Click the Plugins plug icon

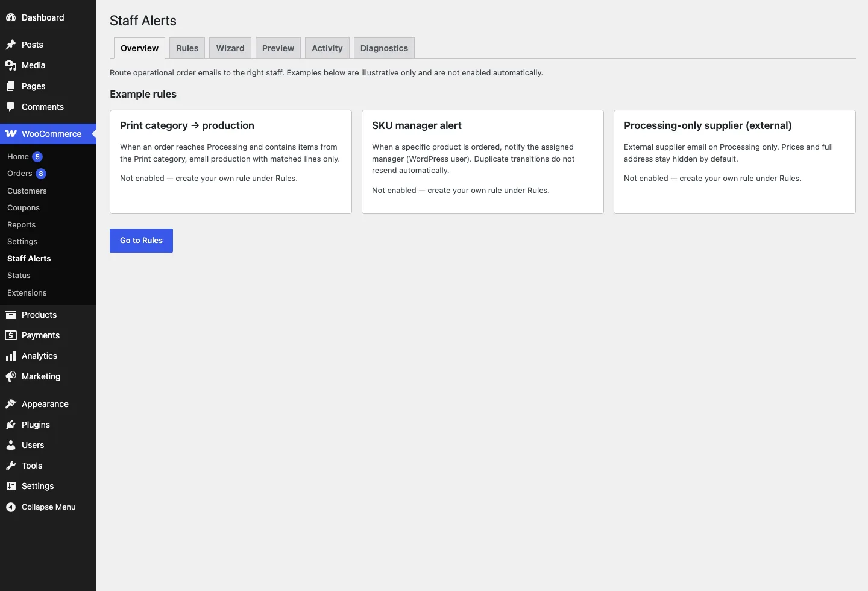coord(11,425)
